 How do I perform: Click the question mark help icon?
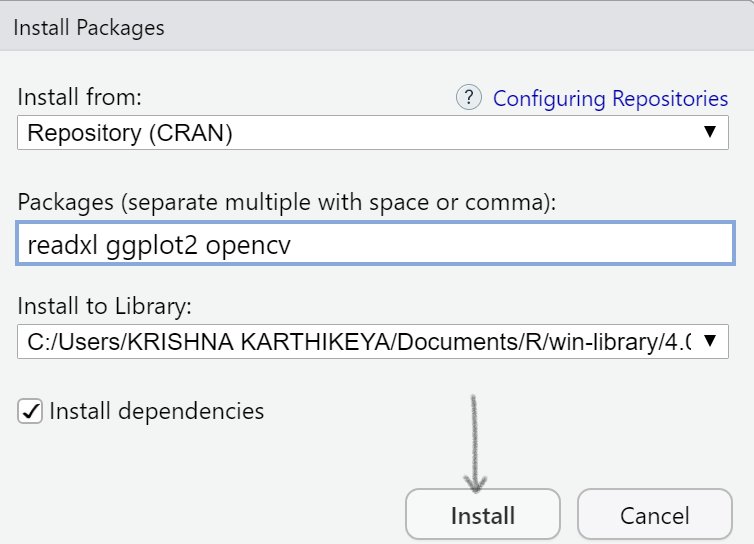[469, 98]
